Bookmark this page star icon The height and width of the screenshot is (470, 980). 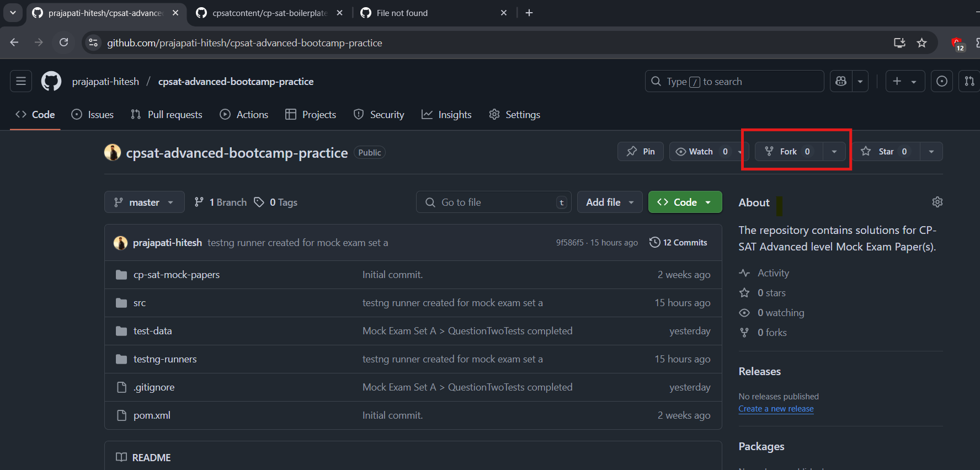click(922, 42)
